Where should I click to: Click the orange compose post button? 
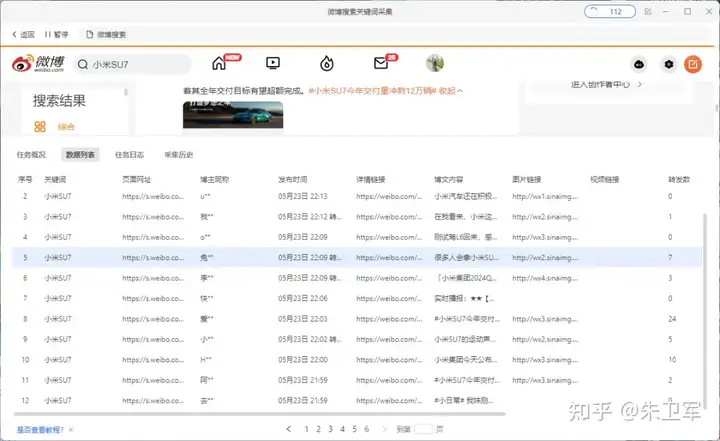[692, 64]
